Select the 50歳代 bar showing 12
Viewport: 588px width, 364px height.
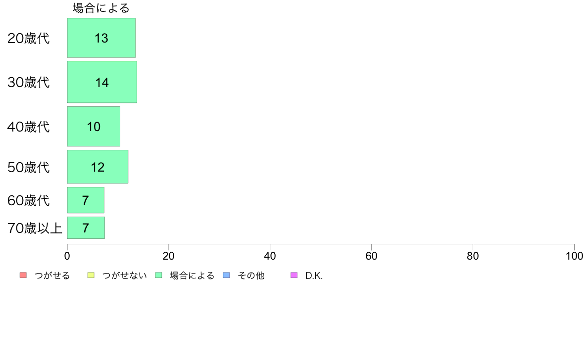(x=98, y=167)
